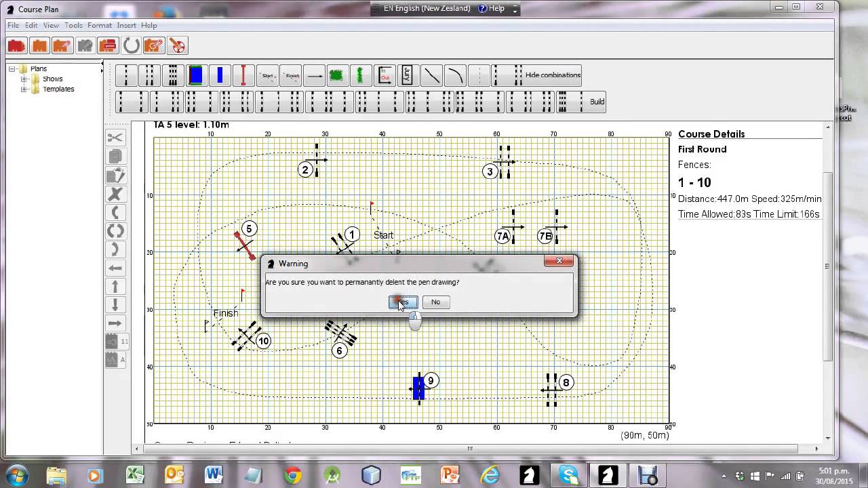The image size is (868, 488).
Task: Open Excel from the taskbar
Action: coord(136,475)
